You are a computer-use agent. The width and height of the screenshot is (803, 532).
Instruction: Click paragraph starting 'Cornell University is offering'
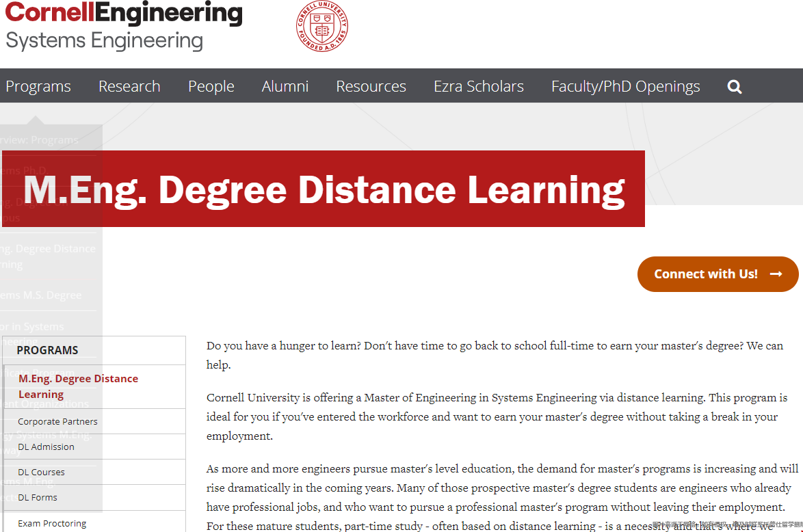tap(497, 416)
